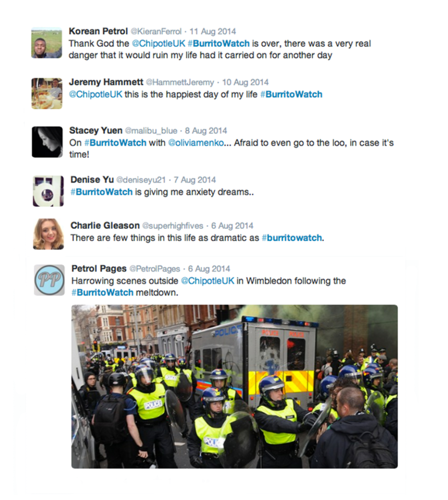The width and height of the screenshot is (448, 500).
Task: Open the @ChipotleUK mention in Korean Petrol's tweet
Action: pos(158,43)
